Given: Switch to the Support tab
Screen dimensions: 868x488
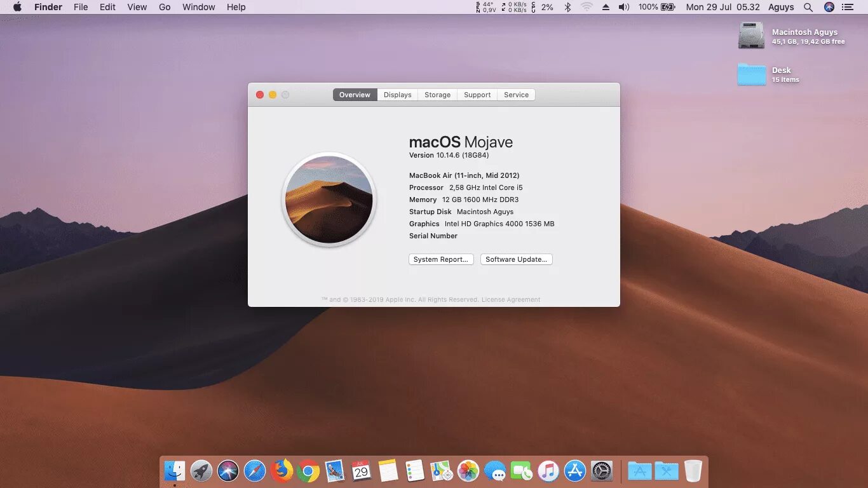Looking at the screenshot, I should pos(477,95).
